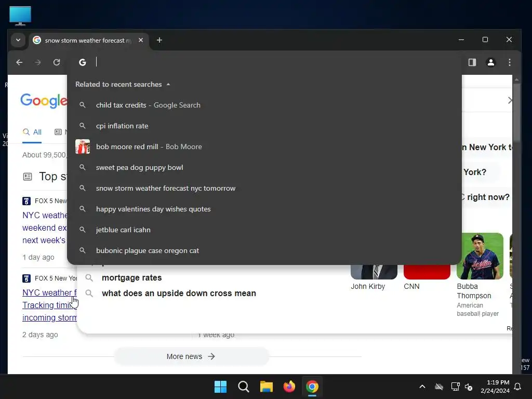Choose suggestion bob moore red mill

point(264,147)
